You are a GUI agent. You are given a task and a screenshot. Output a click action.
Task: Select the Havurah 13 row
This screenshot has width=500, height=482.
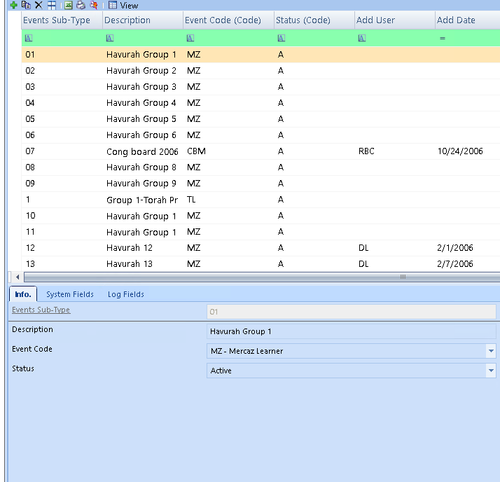(261, 264)
